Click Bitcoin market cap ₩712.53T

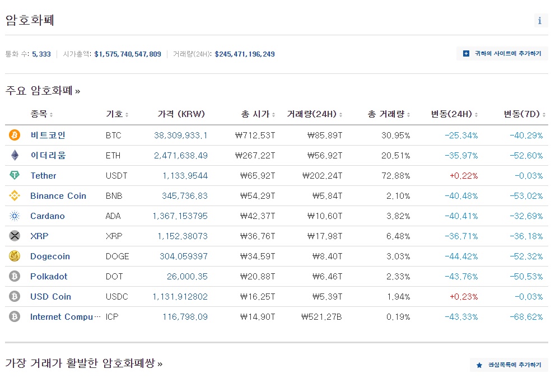click(255, 136)
